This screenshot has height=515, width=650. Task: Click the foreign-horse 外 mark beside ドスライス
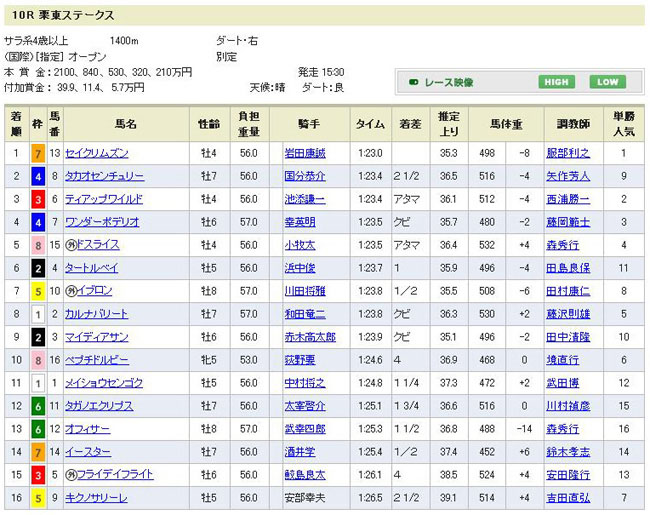tap(71, 244)
